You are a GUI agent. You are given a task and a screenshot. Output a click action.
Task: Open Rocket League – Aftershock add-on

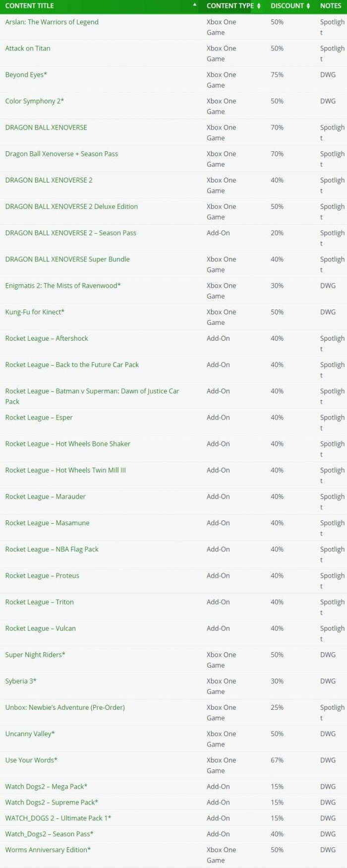click(x=47, y=338)
